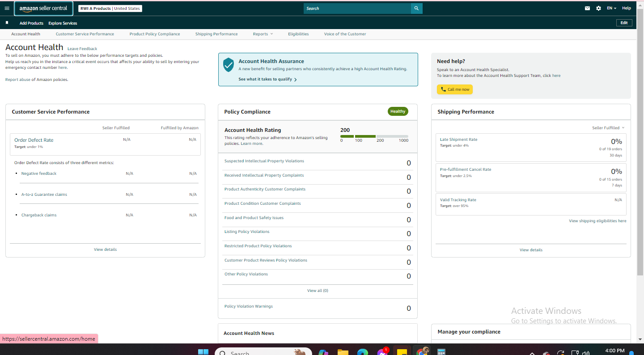Image resolution: width=644 pixels, height=355 pixels.
Task: Open View details under Shipping Performance
Action: (531, 250)
